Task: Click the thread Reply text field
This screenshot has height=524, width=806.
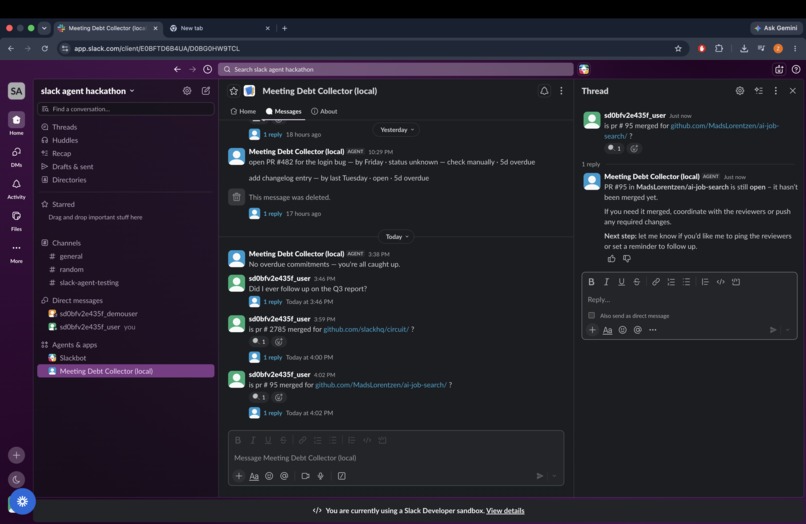Action: pyautogui.click(x=689, y=299)
